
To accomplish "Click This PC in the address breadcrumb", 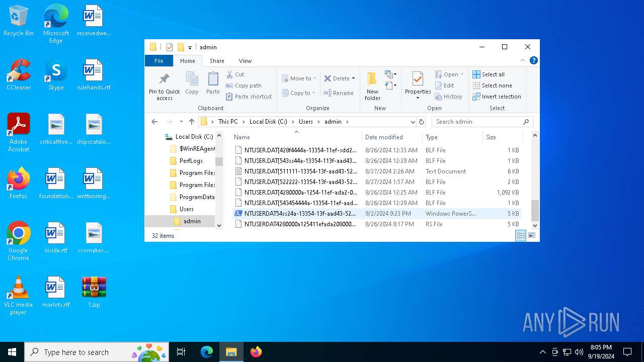I will [228, 122].
